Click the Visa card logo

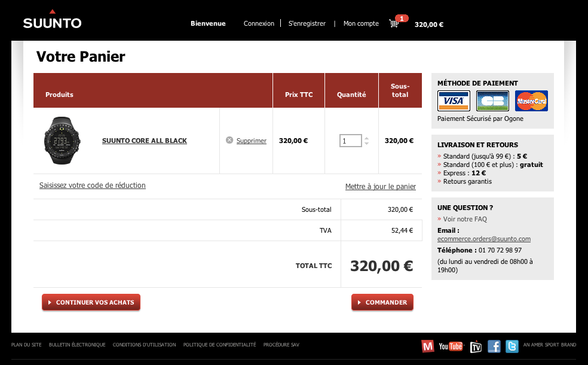point(454,101)
